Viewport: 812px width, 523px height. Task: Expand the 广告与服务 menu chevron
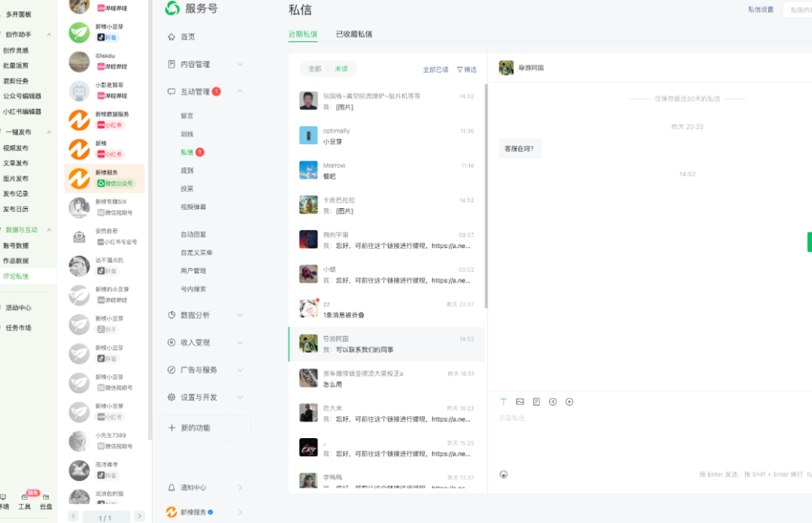pos(240,370)
